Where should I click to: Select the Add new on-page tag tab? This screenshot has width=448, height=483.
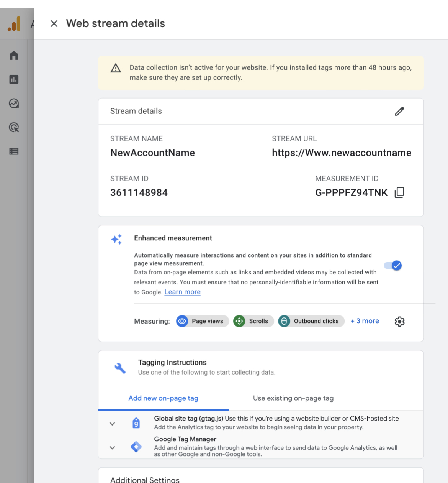pyautogui.click(x=163, y=398)
